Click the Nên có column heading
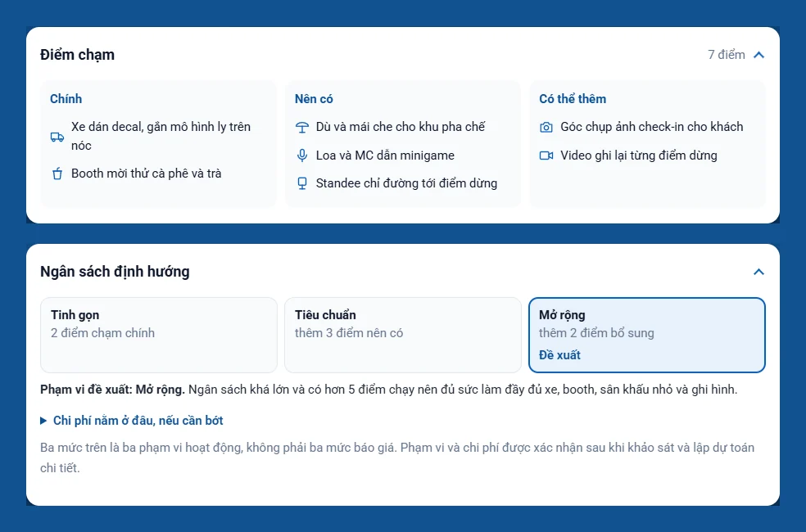Viewport: 806px width, 532px height. coord(314,98)
